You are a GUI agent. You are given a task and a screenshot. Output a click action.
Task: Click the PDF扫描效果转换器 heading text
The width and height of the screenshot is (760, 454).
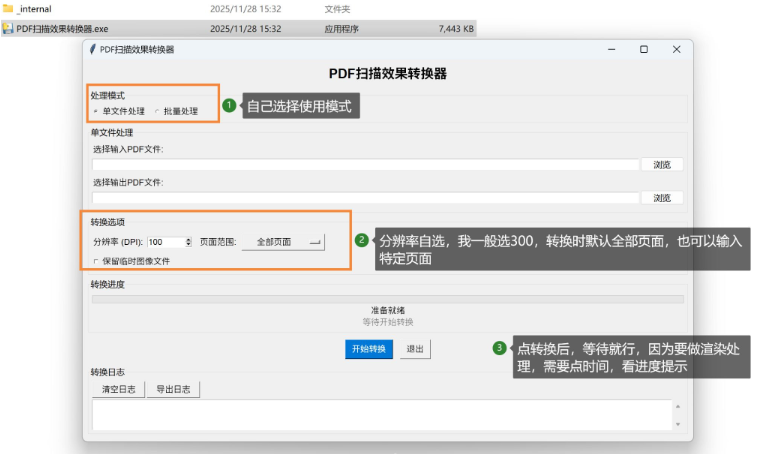pos(388,74)
